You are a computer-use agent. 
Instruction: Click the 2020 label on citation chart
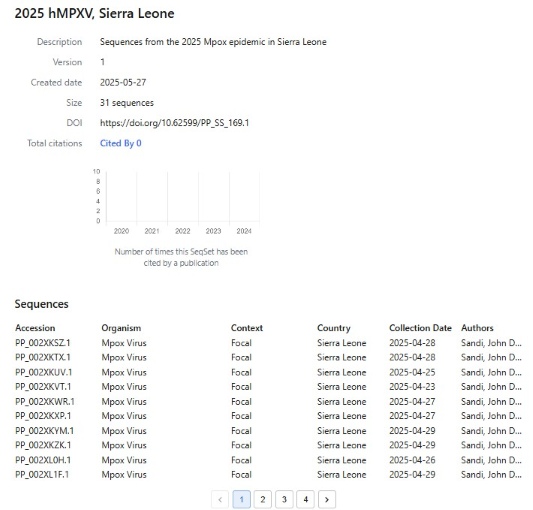121,231
